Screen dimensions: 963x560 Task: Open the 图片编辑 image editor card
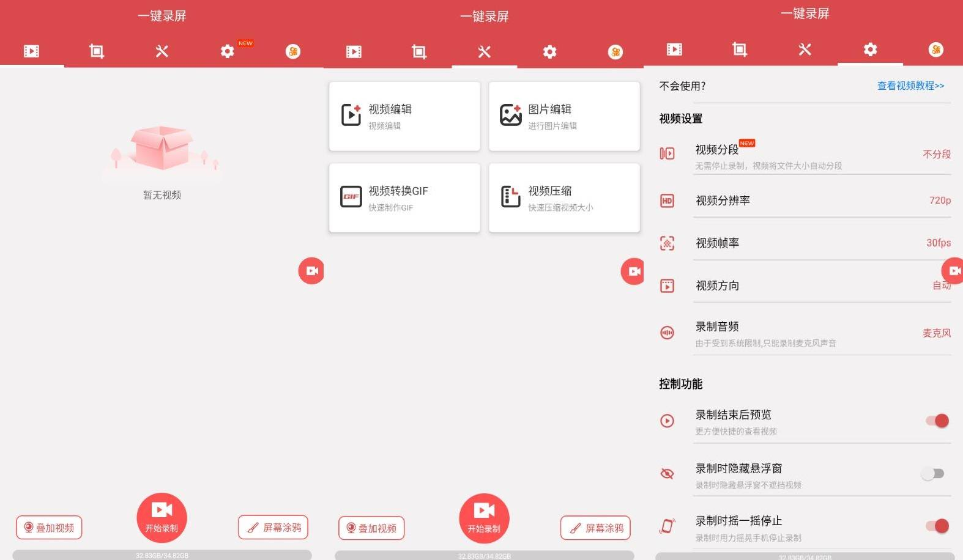click(563, 116)
